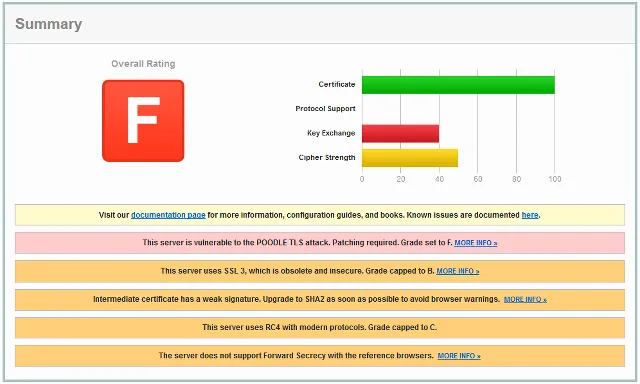Click the RC4 grade capped warning banner
Image resolution: width=640 pixels, height=384 pixels.
[320, 328]
